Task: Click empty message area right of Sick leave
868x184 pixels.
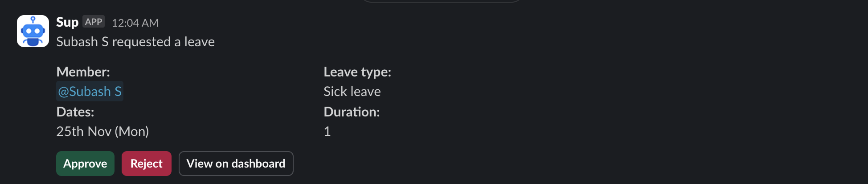Action: 579,92
